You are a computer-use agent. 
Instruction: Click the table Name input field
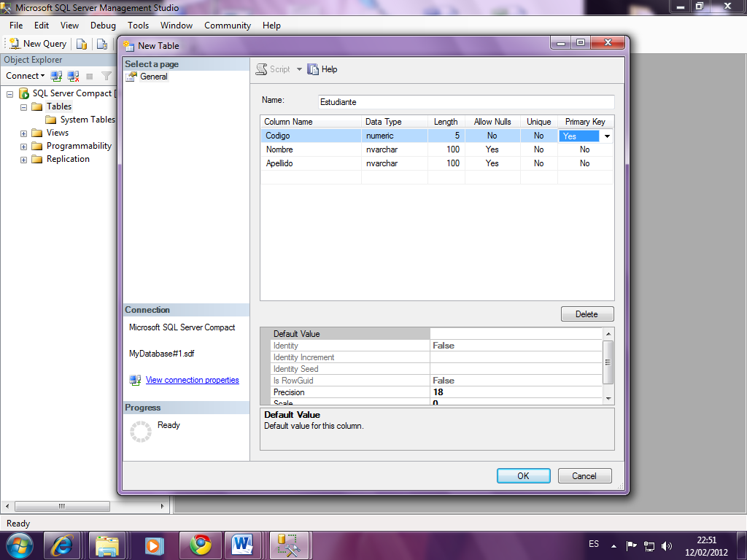466,102
